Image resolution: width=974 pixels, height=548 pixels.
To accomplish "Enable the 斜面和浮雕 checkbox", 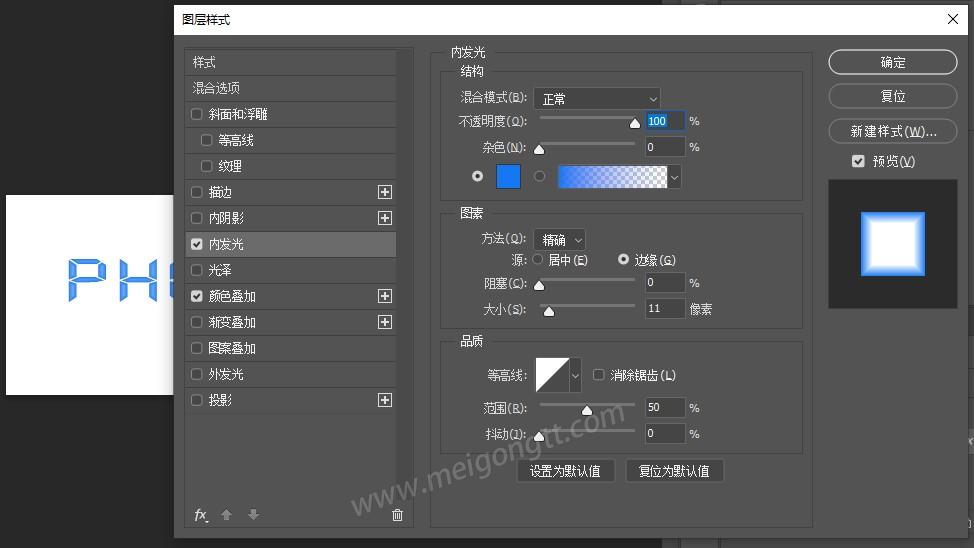I will (197, 114).
